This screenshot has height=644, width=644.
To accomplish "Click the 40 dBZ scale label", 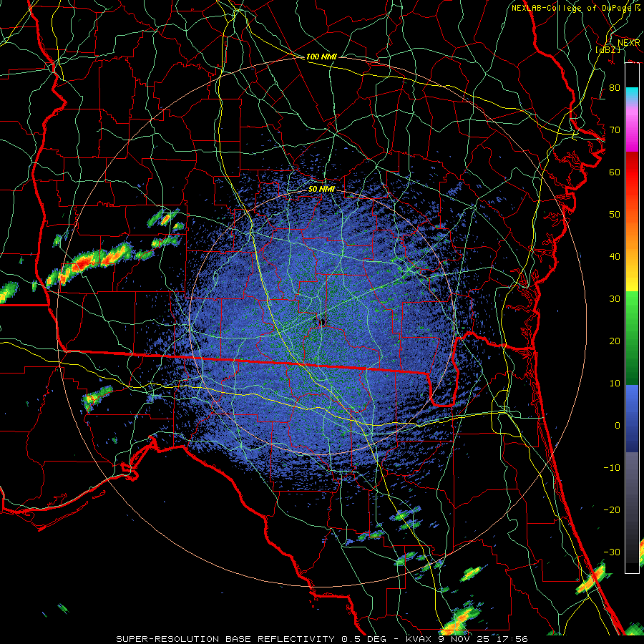I will tap(615, 256).
